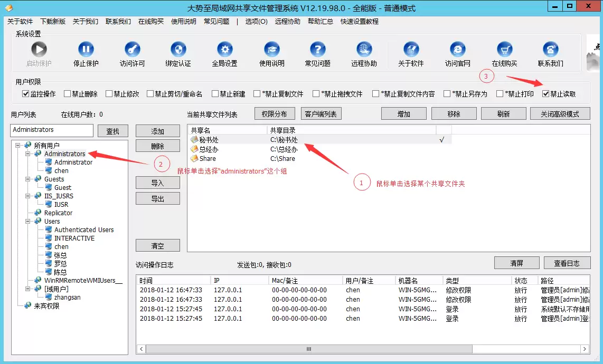Enable the 禁止修改 checkbox
Viewport: 603px width, 364px height.
point(109,94)
